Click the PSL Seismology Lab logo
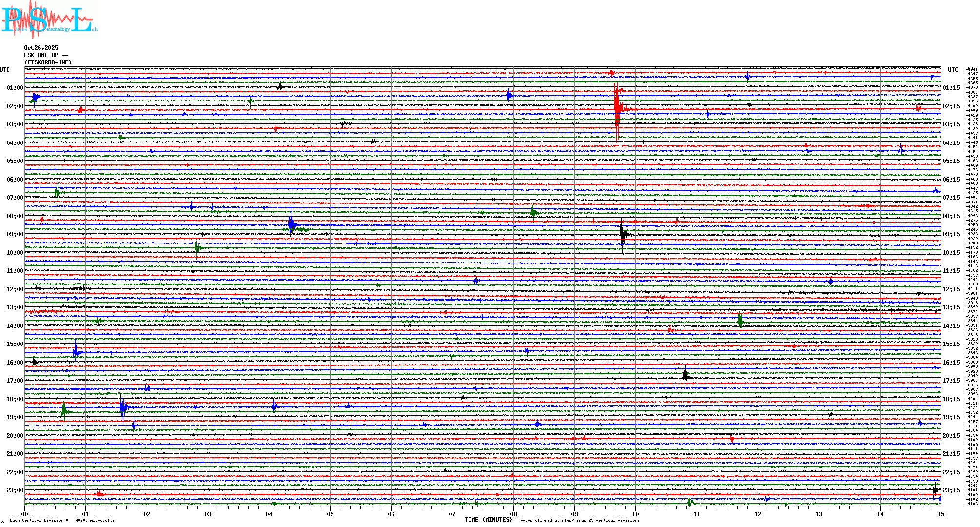This screenshot has width=980, height=527. pyautogui.click(x=49, y=20)
